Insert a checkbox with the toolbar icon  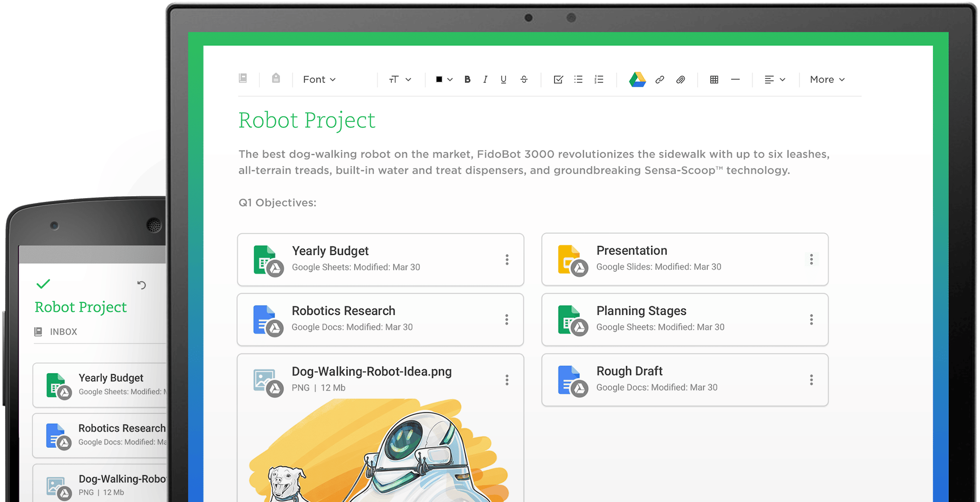point(558,79)
